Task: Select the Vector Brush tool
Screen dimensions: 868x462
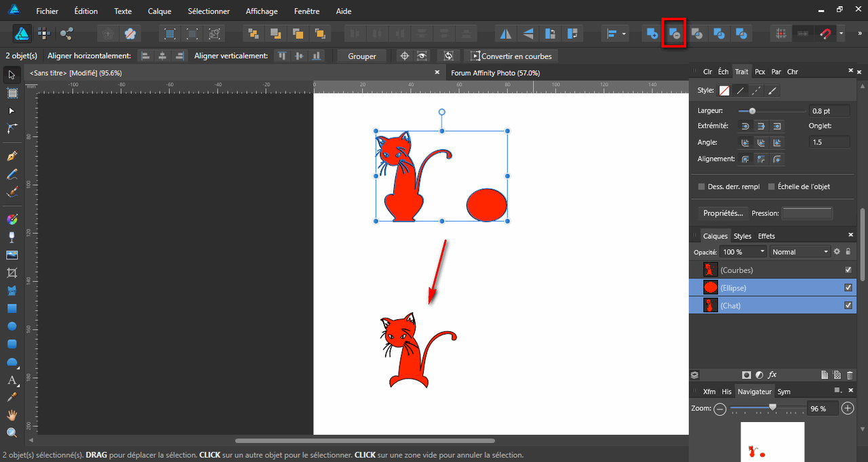Action: [x=12, y=192]
